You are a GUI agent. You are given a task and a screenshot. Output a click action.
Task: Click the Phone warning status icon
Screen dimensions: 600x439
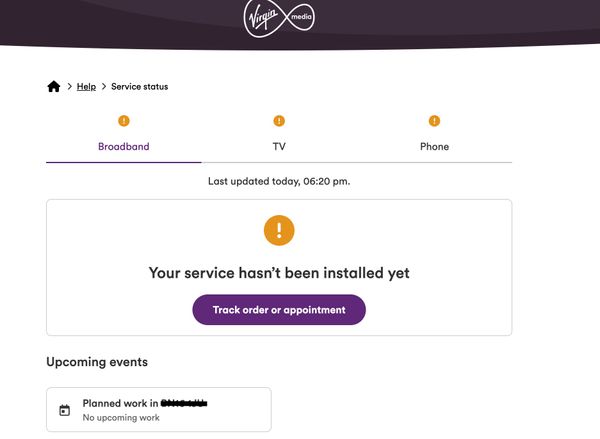point(434,121)
